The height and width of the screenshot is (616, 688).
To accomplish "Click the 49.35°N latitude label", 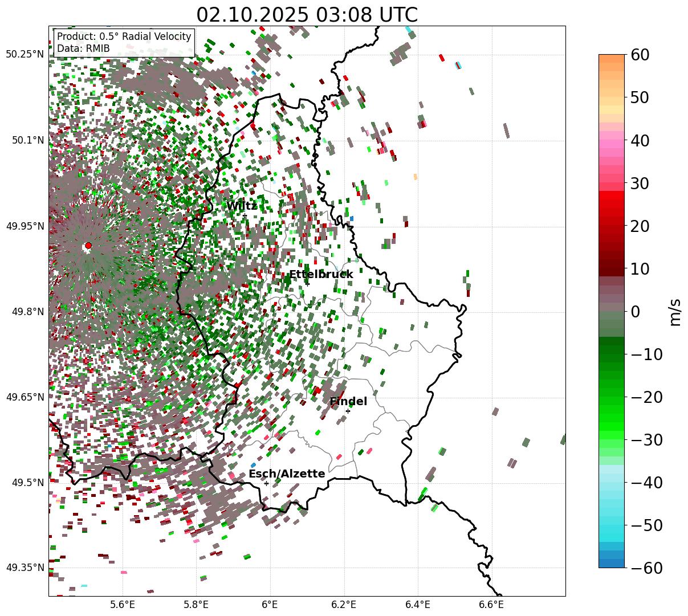I will pos(25,568).
